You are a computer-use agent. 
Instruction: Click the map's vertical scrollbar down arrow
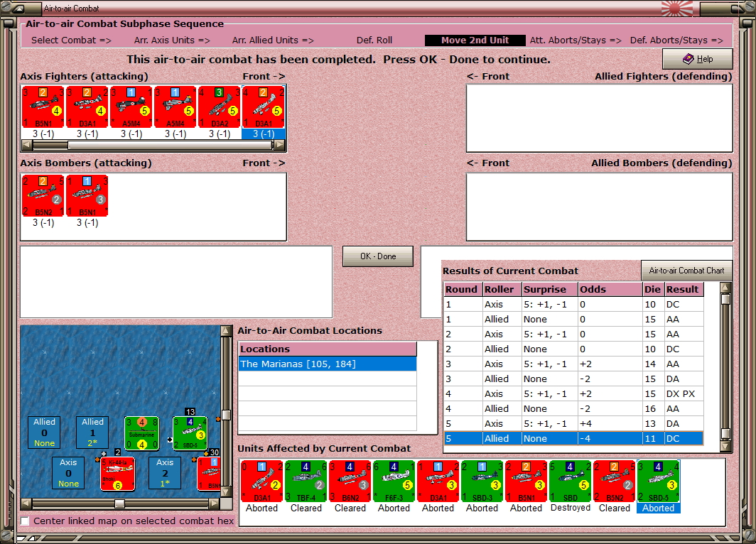[226, 492]
